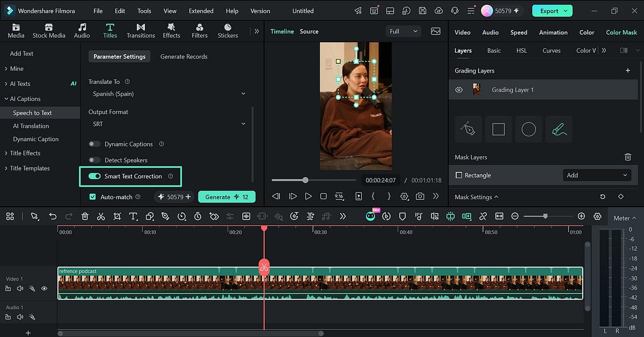Zoom out the timeline with minus icon
644x337 pixels.
tap(515, 216)
